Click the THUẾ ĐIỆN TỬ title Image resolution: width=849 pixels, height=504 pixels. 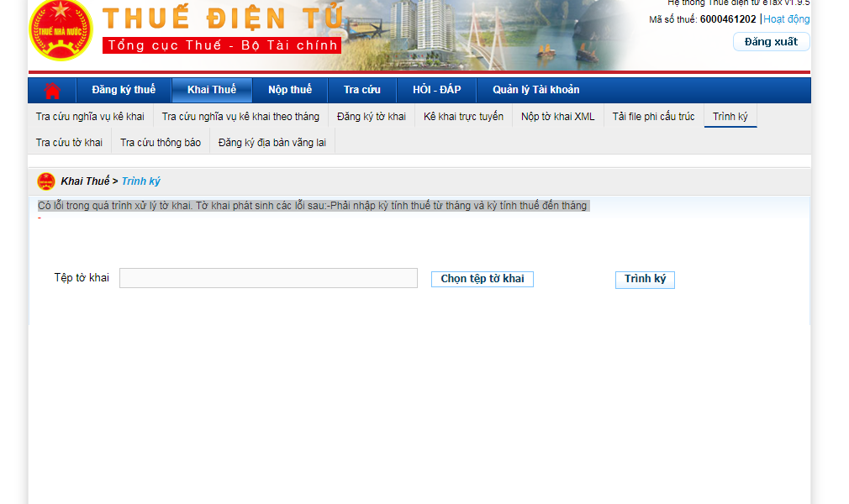click(223, 18)
